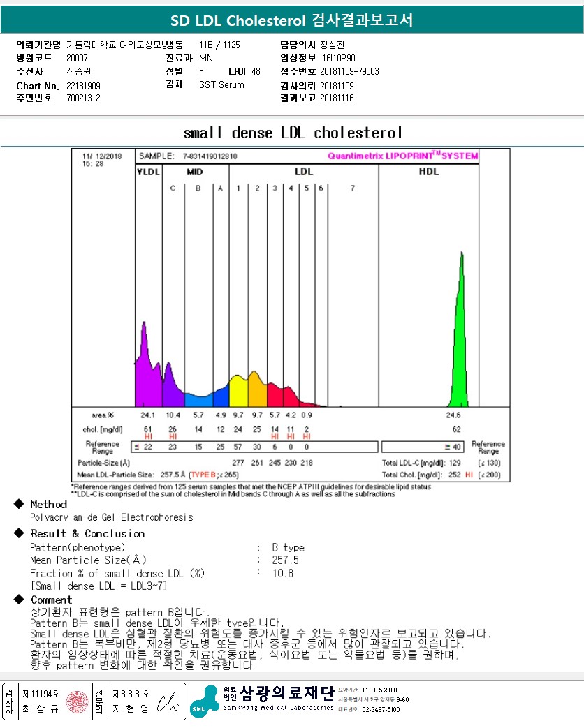Click the ward value '11E / 1125'
The image size is (584, 728).
[220, 45]
